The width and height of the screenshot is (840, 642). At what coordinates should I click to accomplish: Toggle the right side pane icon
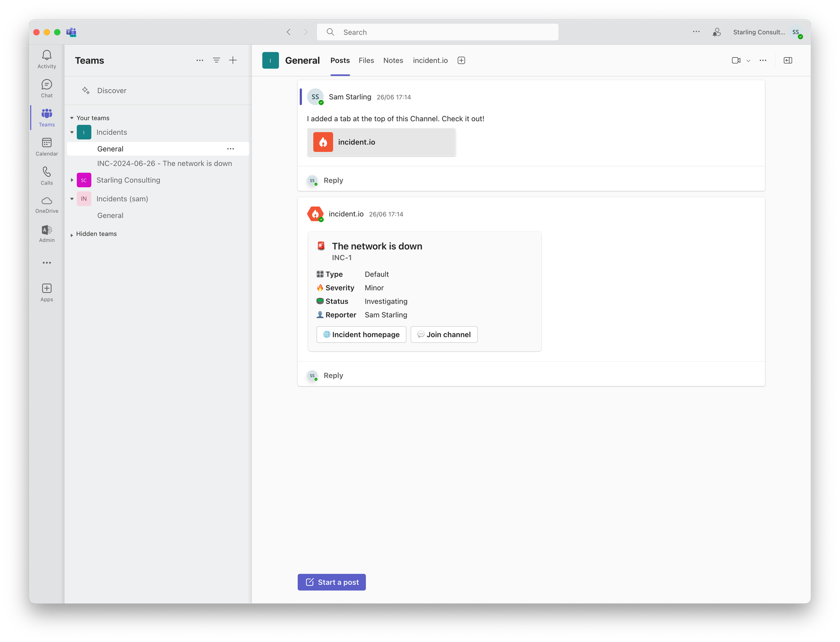(x=788, y=60)
